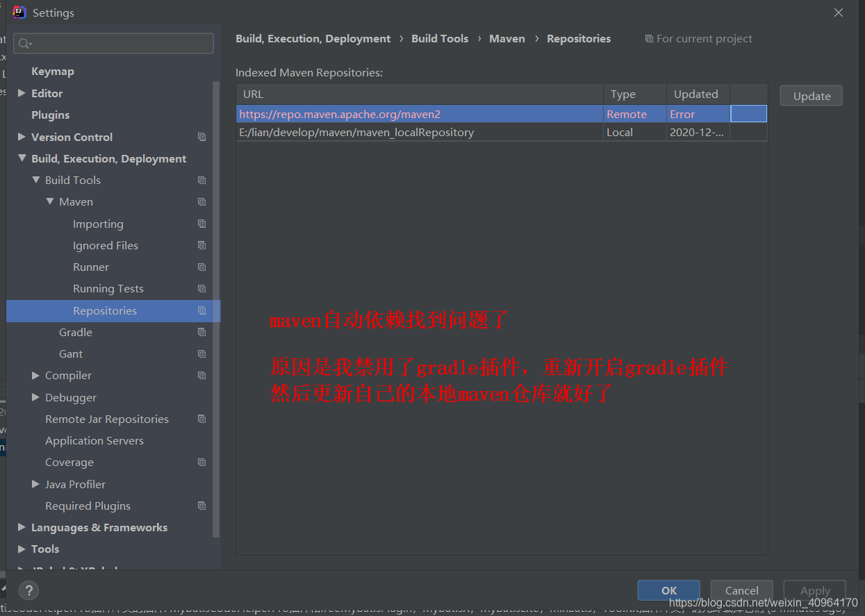Click the Apply button
865x616 pixels.
(815, 590)
